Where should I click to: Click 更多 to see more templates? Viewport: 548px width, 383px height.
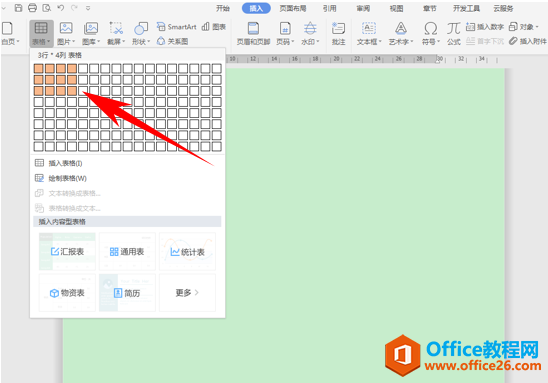click(187, 293)
